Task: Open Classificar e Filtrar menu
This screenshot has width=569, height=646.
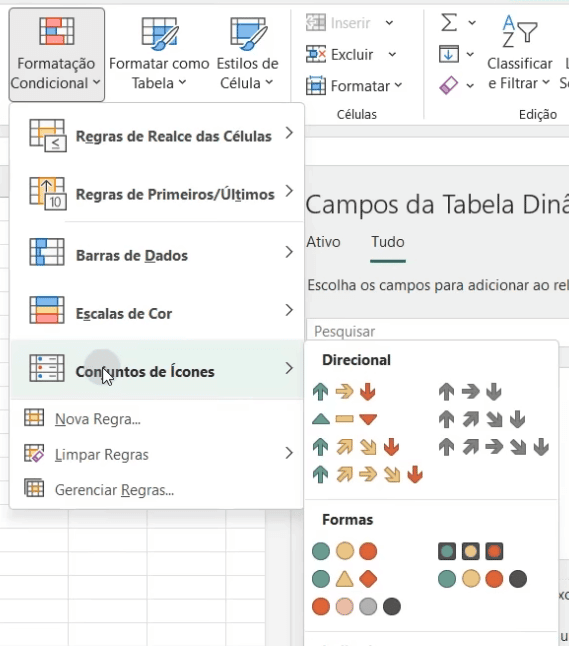Action: (x=519, y=53)
